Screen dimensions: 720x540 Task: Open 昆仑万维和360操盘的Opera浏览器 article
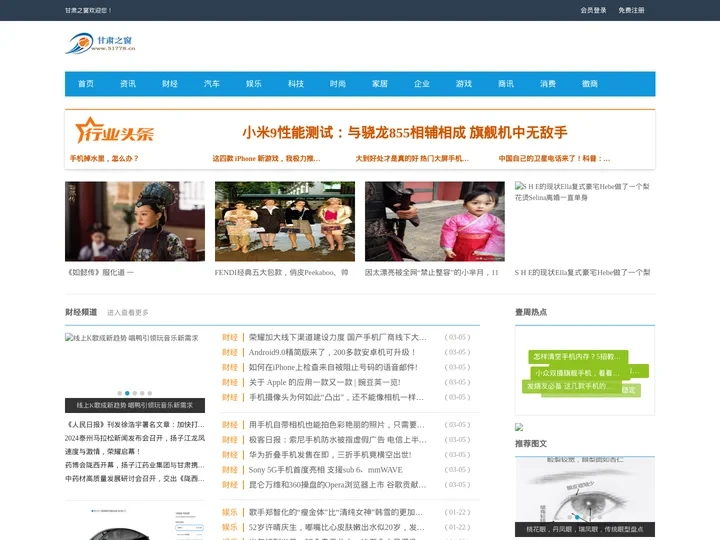(338, 484)
